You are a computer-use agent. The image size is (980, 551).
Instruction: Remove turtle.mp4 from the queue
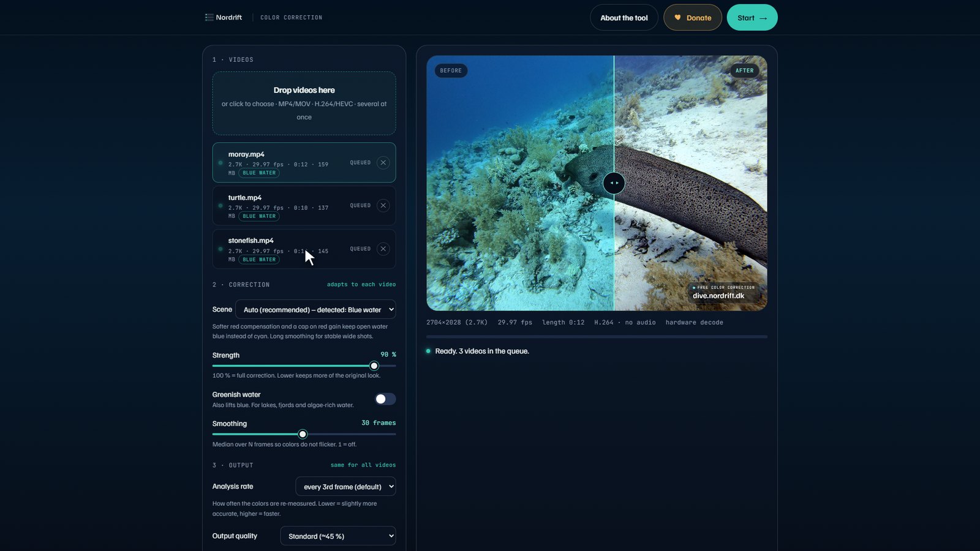point(383,206)
